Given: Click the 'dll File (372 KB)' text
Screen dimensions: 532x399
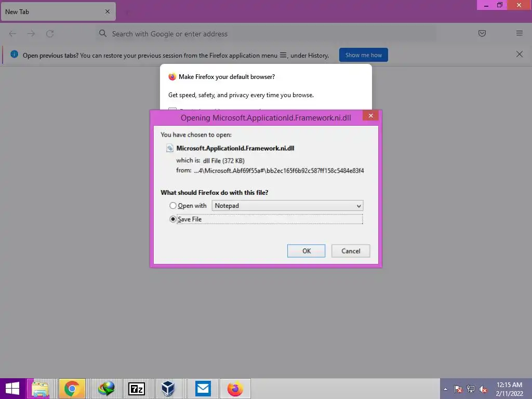Looking at the screenshot, I should click(x=223, y=161).
